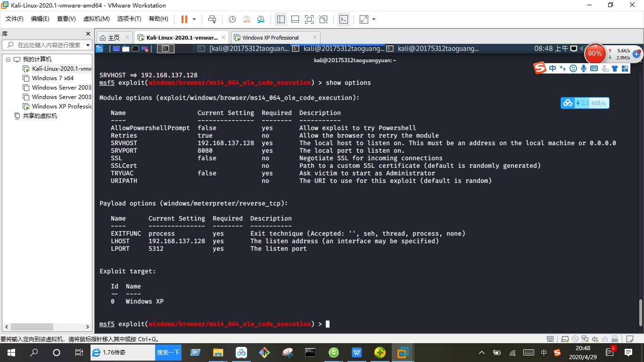This screenshot has width=644, height=362.
Task: Open the Windows action center notifications
Action: (x=628, y=353)
